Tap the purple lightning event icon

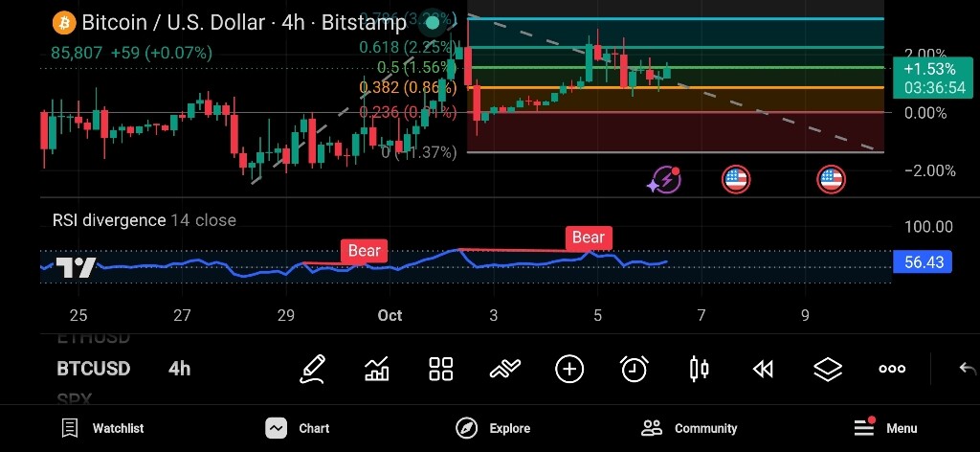[664, 180]
